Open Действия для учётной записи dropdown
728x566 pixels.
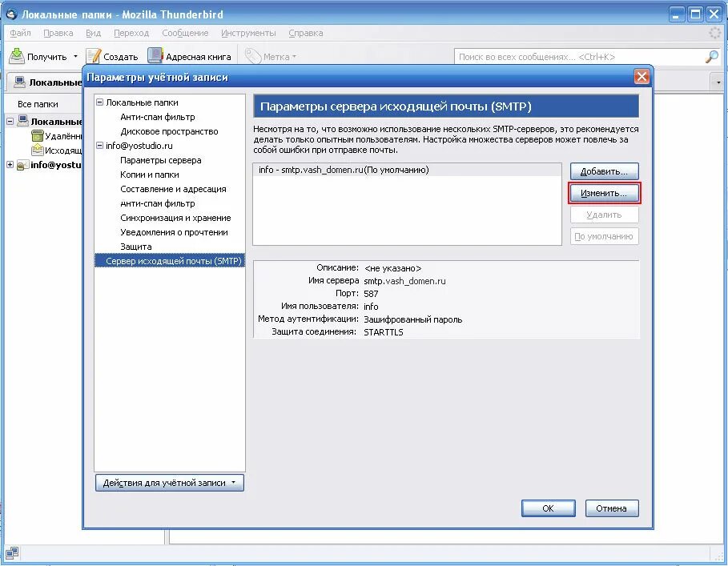click(x=170, y=483)
